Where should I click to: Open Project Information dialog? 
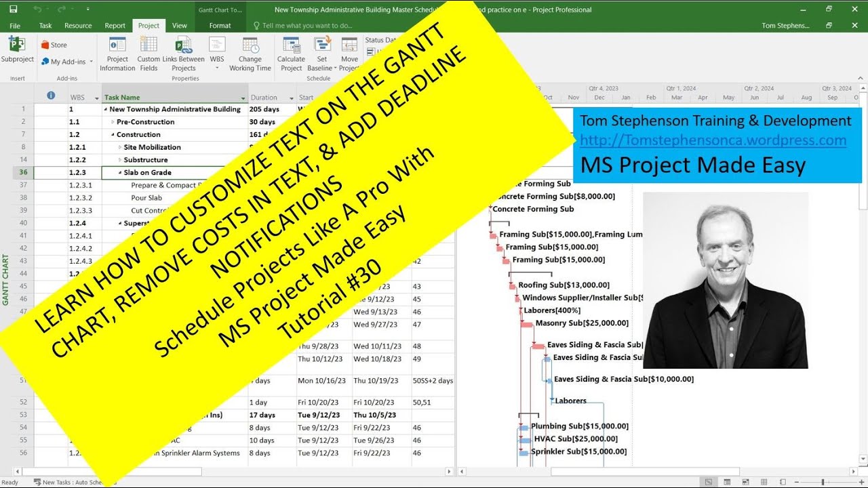click(x=117, y=54)
